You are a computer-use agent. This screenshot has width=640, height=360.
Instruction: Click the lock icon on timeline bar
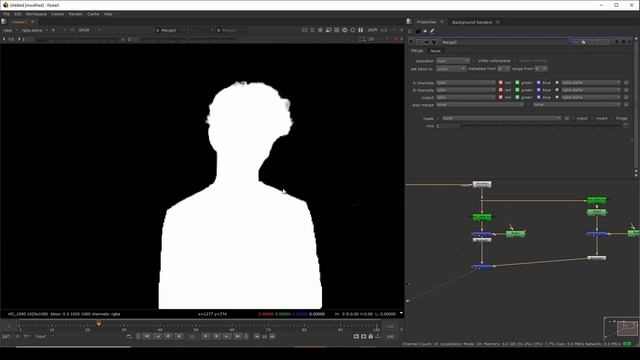pos(371,336)
